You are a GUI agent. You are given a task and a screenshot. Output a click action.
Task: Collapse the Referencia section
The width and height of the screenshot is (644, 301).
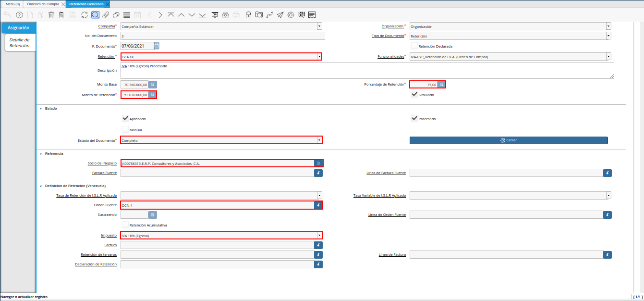click(x=40, y=153)
